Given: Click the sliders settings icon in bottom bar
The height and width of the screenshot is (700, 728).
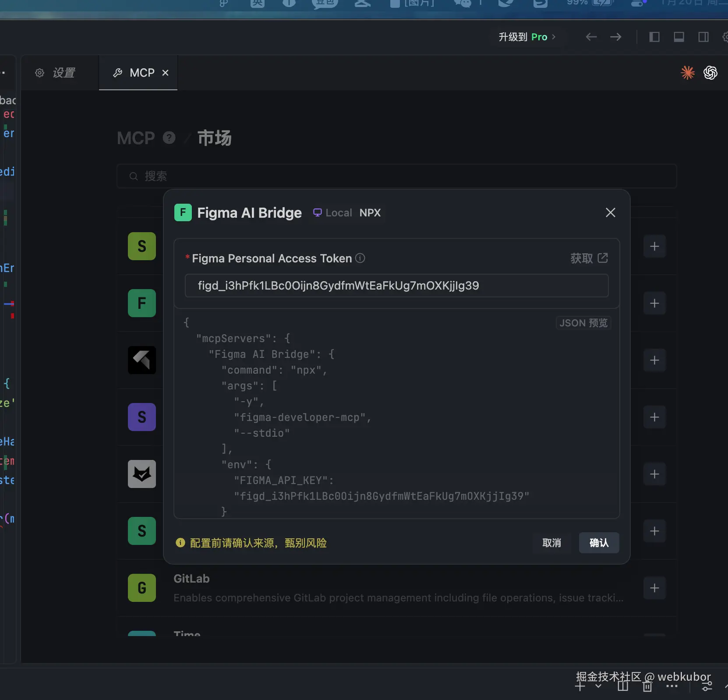Looking at the screenshot, I should click(707, 687).
